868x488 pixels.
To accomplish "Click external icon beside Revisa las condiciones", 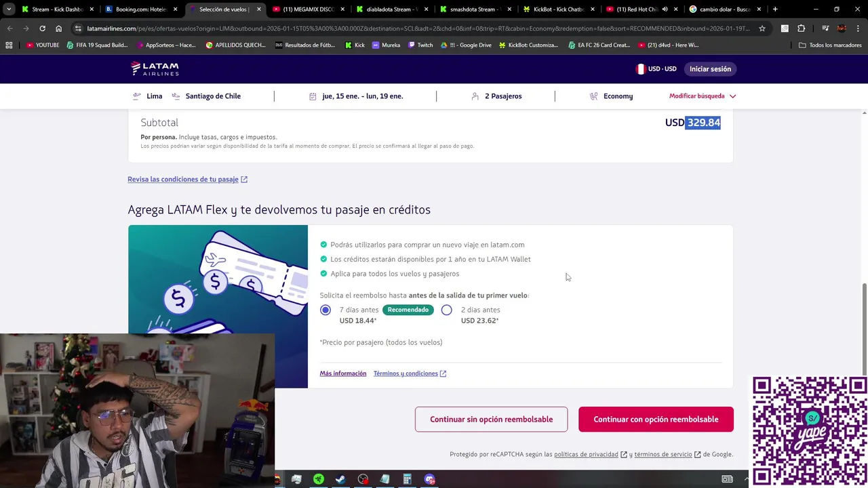I will [x=244, y=180].
